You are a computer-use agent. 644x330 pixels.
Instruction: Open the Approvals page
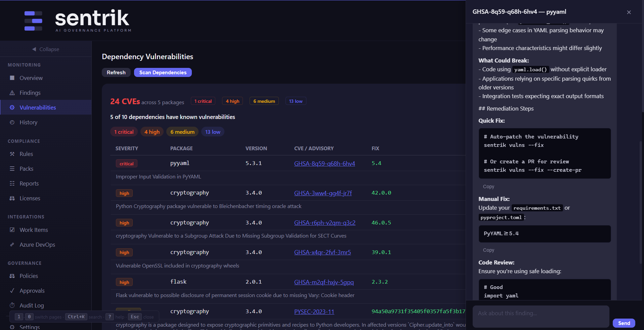coord(46,291)
